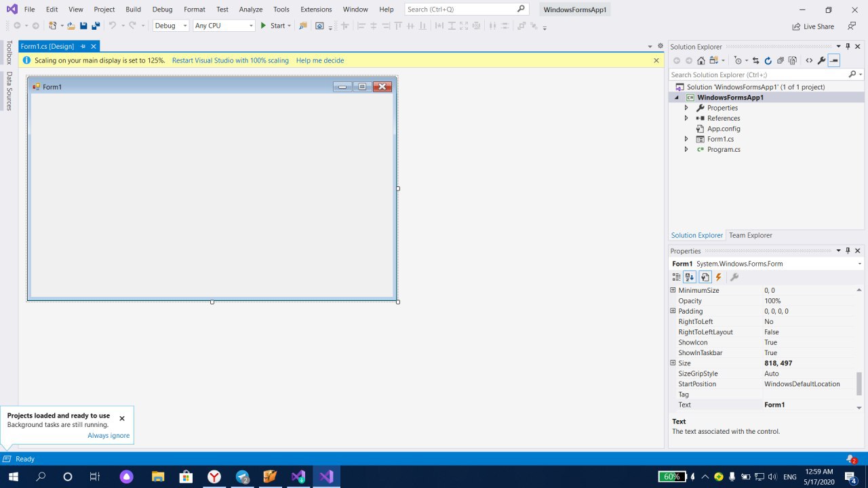The width and height of the screenshot is (868, 488).
Task: Toggle Preview Selected Items button
Action: click(x=834, y=60)
